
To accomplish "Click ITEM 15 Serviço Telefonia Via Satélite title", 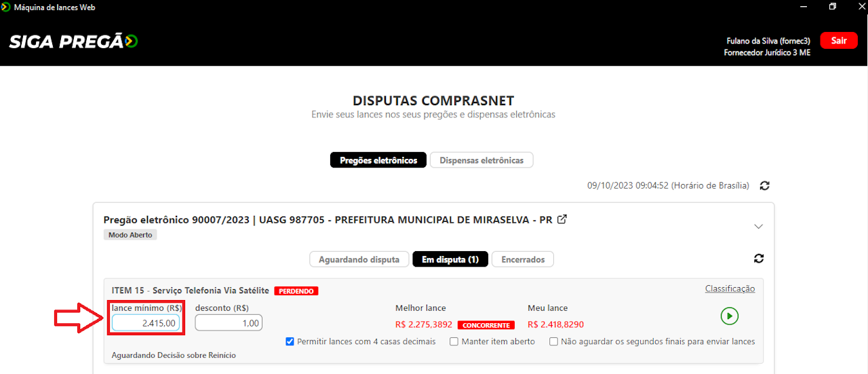I will click(191, 291).
